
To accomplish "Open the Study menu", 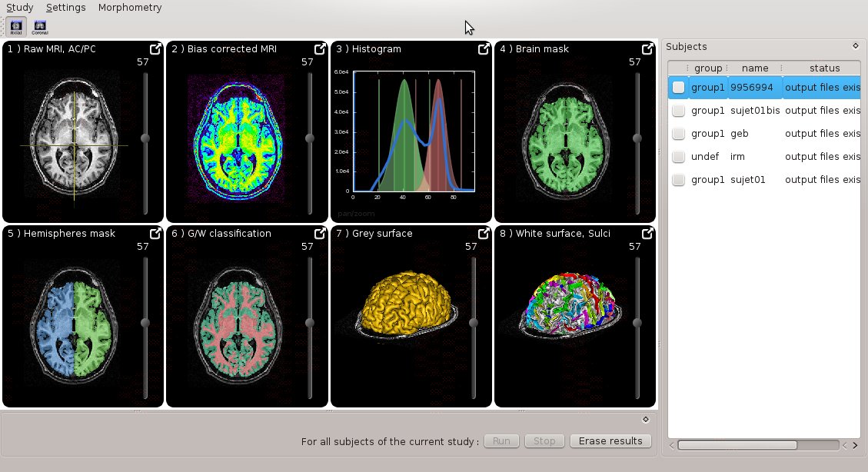I will click(19, 7).
